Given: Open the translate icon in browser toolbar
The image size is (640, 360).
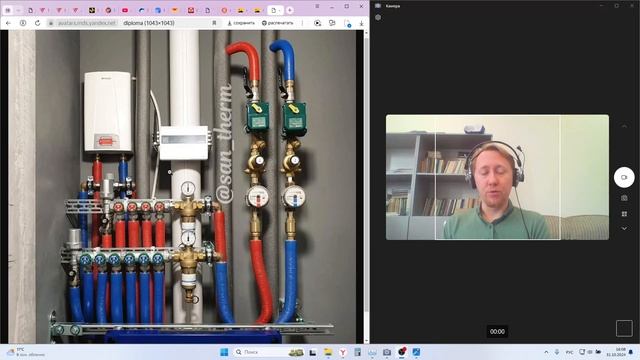Looking at the screenshot, I should click(x=332, y=23).
